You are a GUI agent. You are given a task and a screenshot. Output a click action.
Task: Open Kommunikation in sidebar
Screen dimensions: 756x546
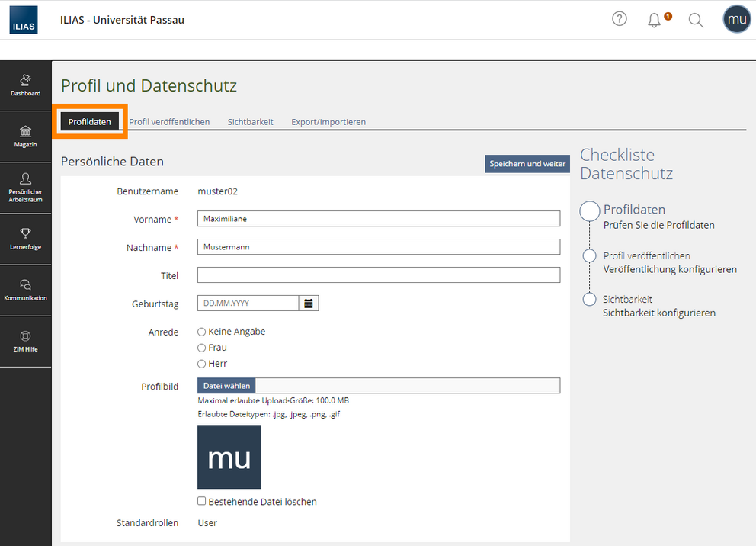pos(26,291)
